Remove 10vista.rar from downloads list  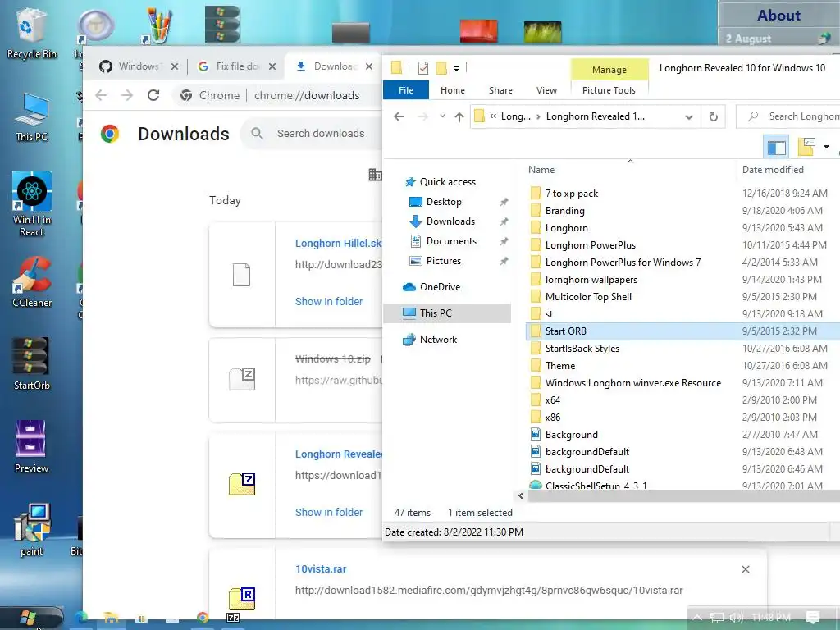(x=745, y=569)
